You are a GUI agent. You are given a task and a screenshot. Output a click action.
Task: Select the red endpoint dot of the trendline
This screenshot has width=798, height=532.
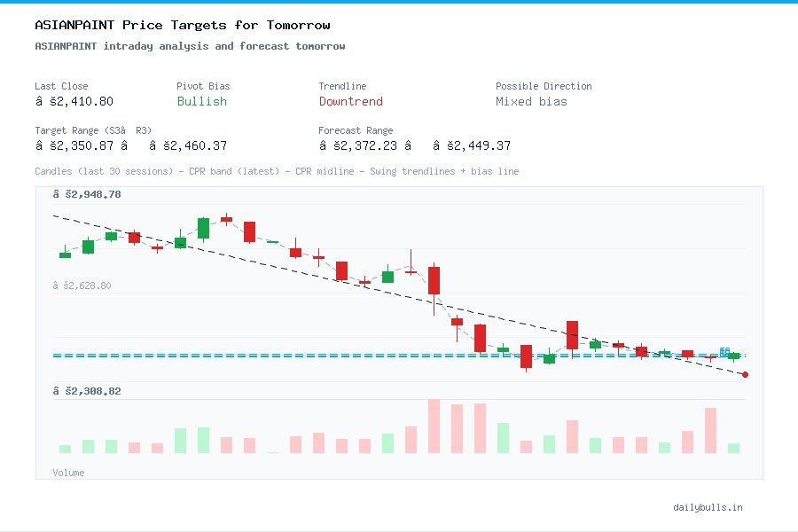click(745, 374)
